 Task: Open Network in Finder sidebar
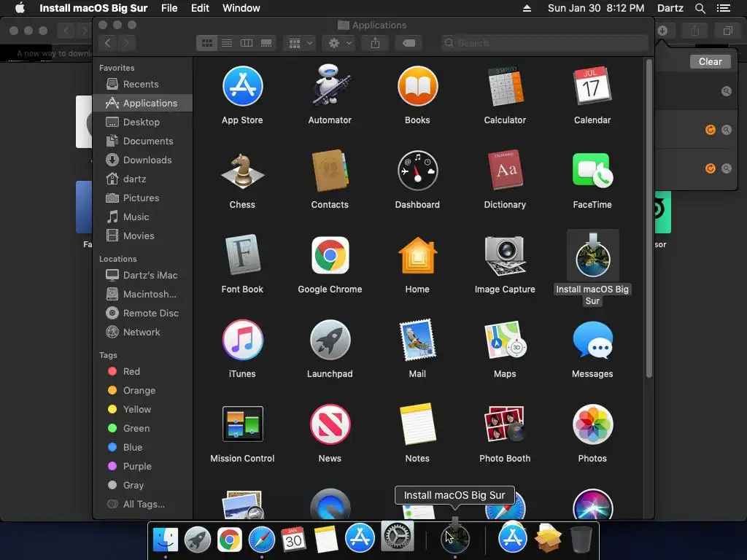point(142,332)
